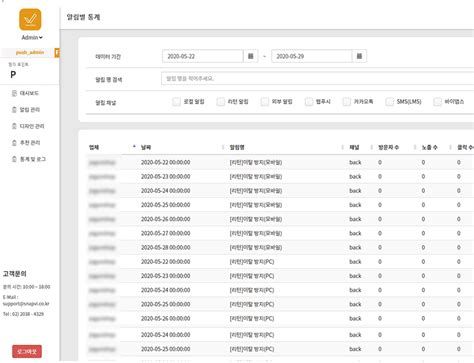The image size is (474, 363).
Task: Toggle the 바이앱스 checkbox
Action: click(x=437, y=101)
